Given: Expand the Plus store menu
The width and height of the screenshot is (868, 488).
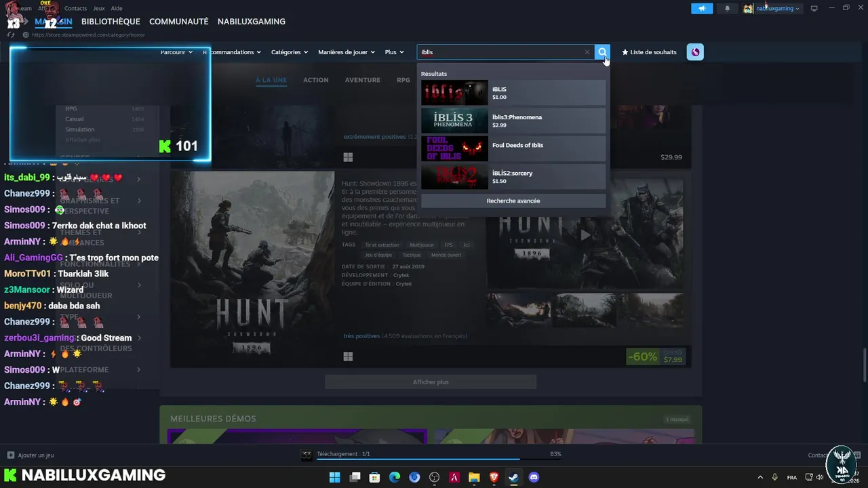Looking at the screenshot, I should [x=394, y=52].
